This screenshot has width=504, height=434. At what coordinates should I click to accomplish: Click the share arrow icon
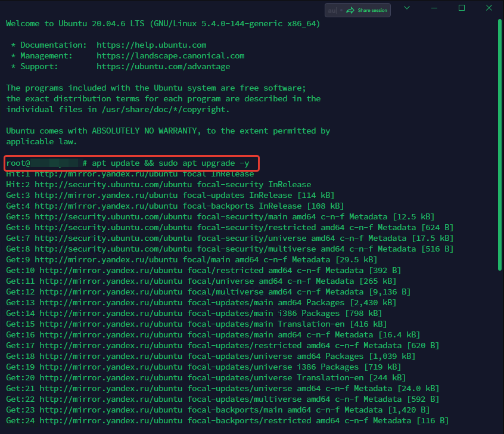point(350,10)
